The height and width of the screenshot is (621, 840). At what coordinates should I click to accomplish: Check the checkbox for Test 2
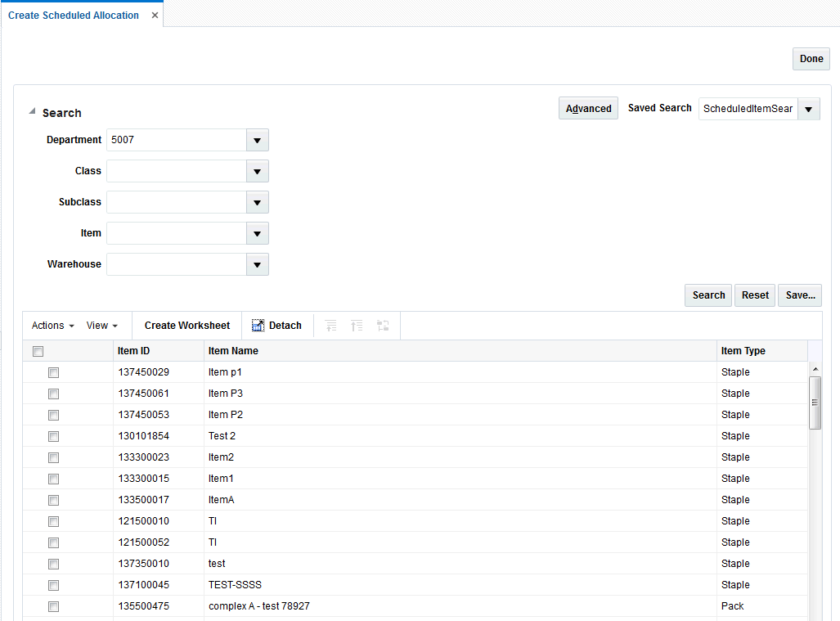coord(53,436)
